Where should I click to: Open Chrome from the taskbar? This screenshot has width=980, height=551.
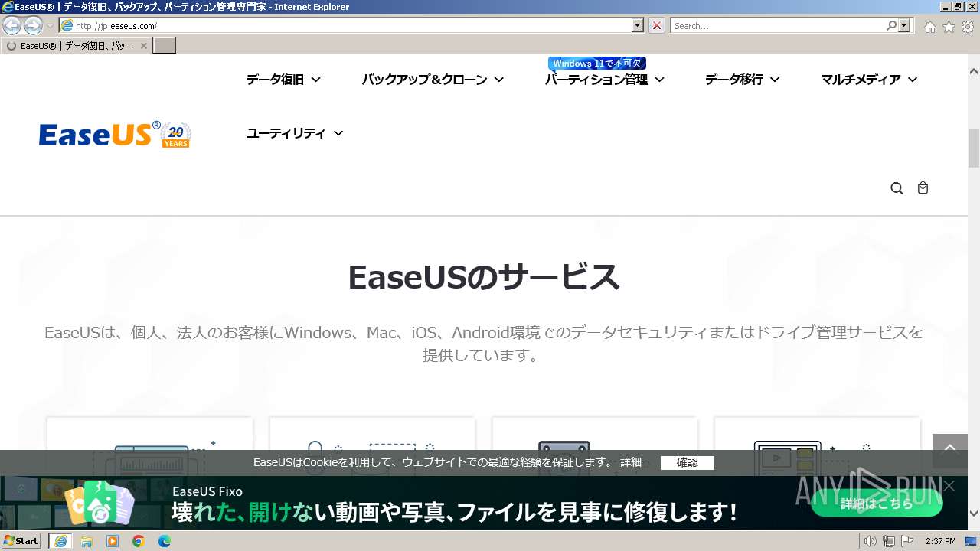[x=139, y=541]
